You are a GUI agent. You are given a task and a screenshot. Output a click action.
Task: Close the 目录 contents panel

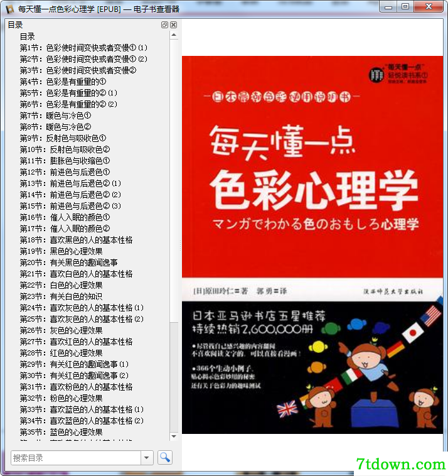coord(174,25)
